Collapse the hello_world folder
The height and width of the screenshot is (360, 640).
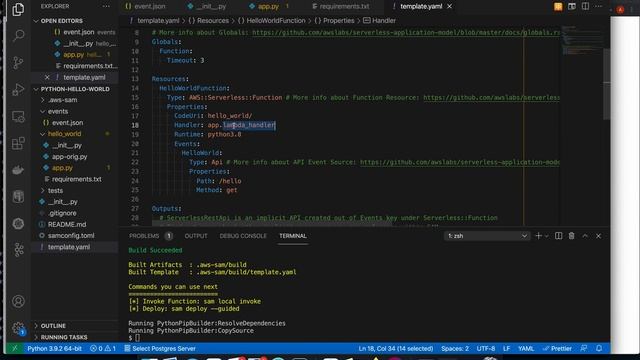click(x=64, y=134)
